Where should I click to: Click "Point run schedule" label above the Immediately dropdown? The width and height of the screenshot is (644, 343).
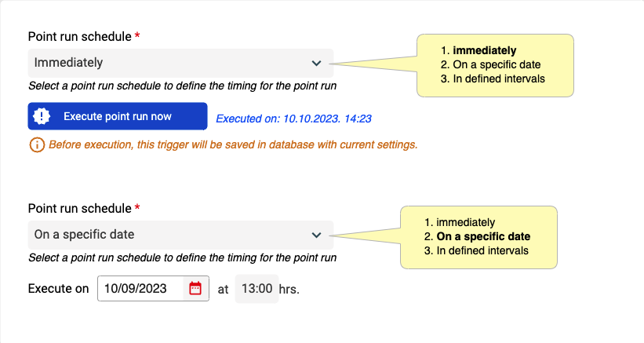pyautogui.click(x=79, y=37)
